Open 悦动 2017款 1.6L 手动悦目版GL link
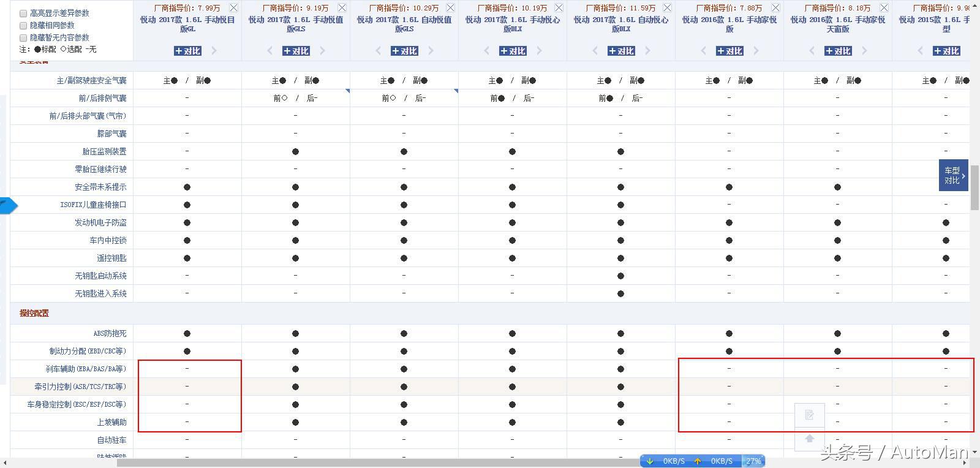Image resolution: width=980 pixels, height=468 pixels. click(187, 24)
